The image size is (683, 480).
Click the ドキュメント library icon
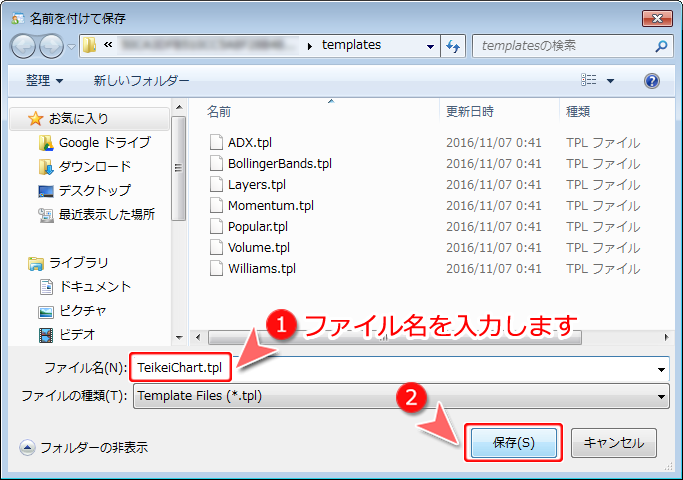[x=46, y=287]
